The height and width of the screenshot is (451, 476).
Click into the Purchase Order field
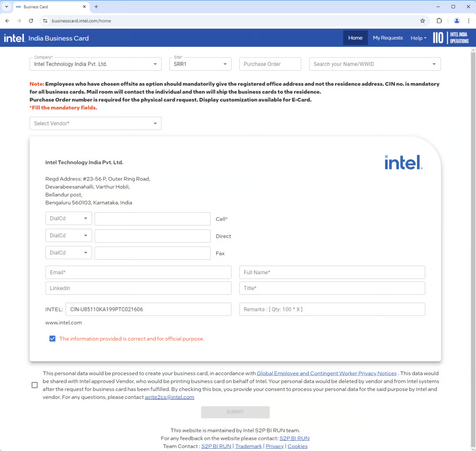[270, 64]
